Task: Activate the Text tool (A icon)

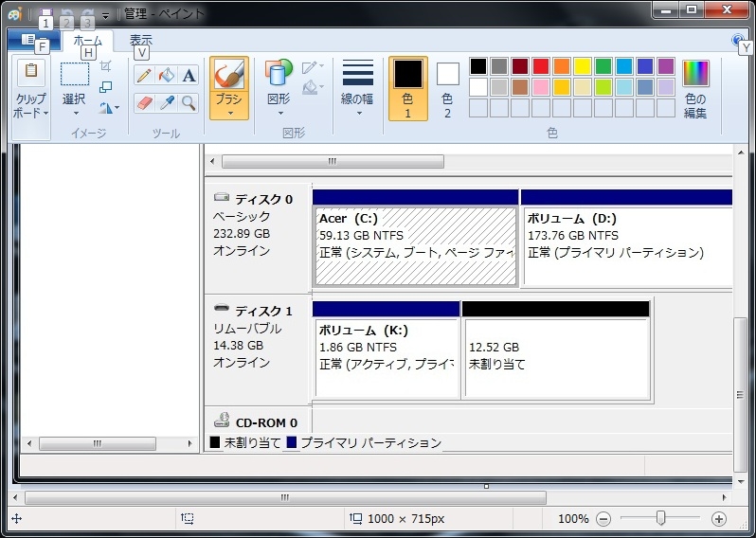Action: coord(189,76)
